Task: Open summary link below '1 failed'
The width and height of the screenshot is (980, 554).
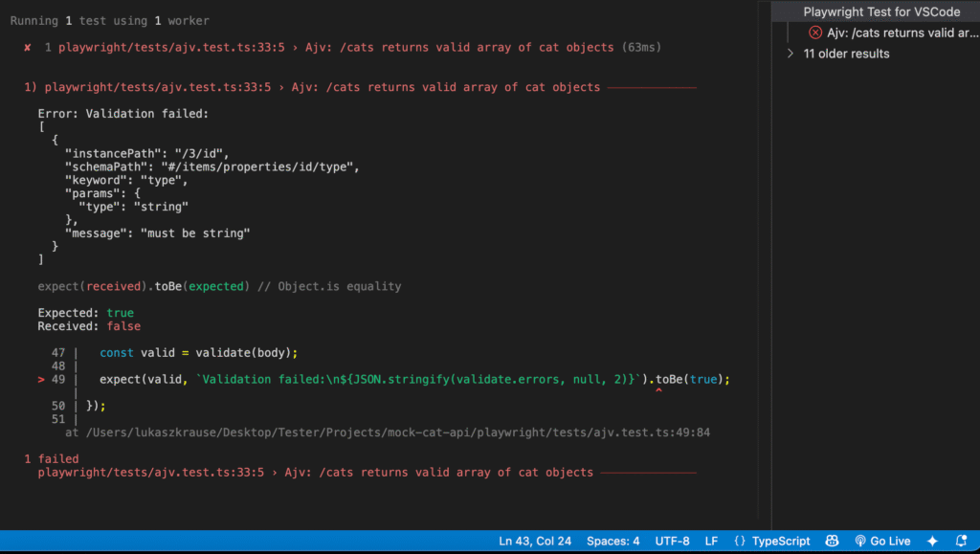Action: [x=315, y=472]
